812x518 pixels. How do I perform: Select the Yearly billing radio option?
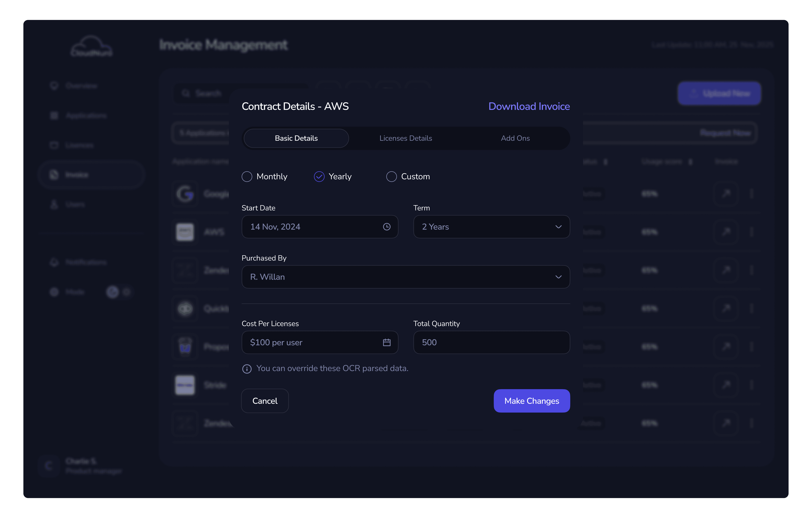click(319, 177)
